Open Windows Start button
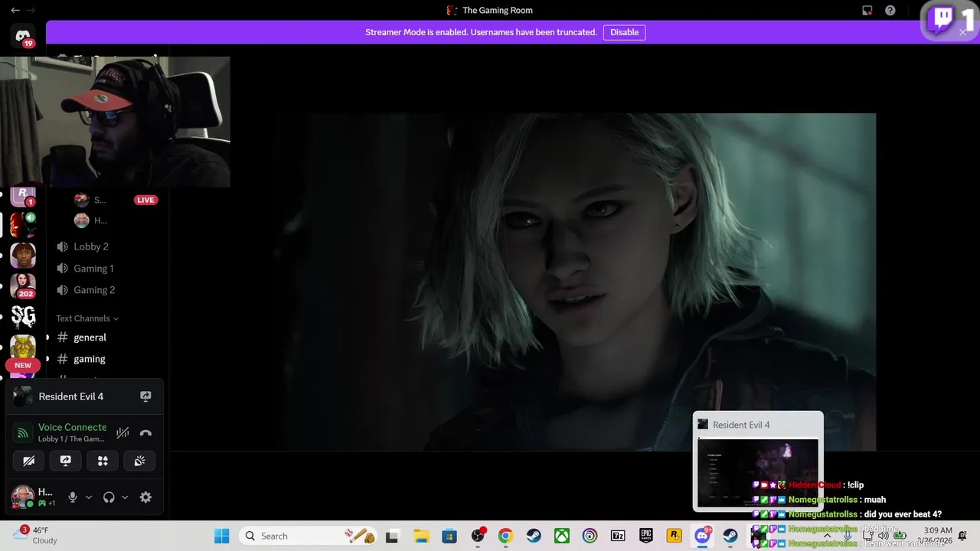Image resolution: width=980 pixels, height=551 pixels. (221, 536)
